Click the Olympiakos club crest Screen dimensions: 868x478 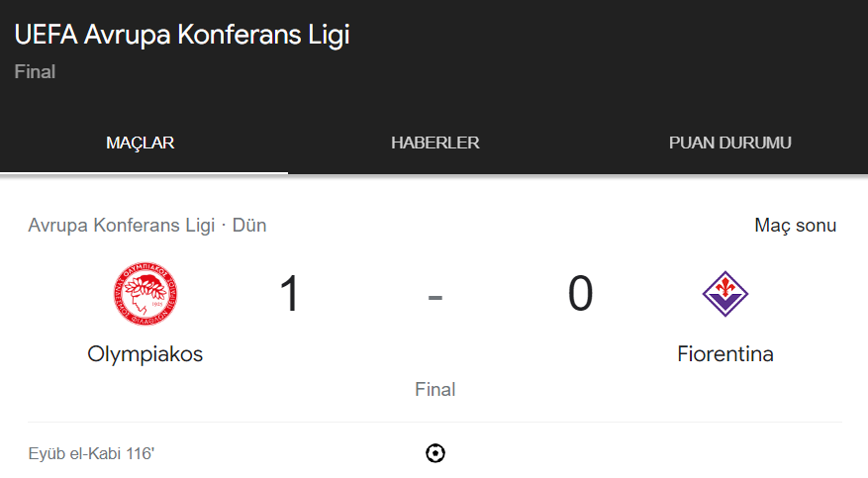145,294
